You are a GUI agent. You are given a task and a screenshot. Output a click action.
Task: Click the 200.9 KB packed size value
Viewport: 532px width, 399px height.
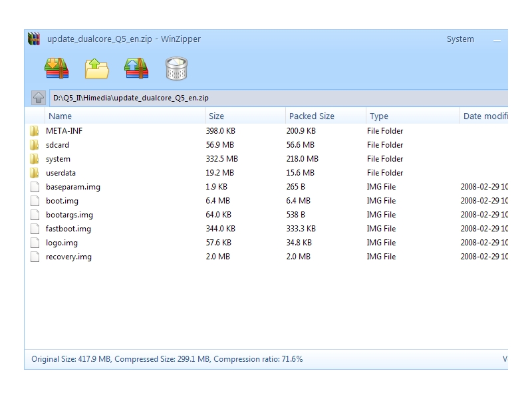coord(301,131)
